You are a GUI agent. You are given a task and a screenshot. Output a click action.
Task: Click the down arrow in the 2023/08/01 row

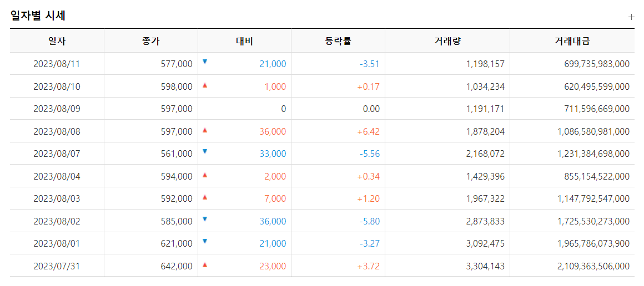[x=205, y=241]
